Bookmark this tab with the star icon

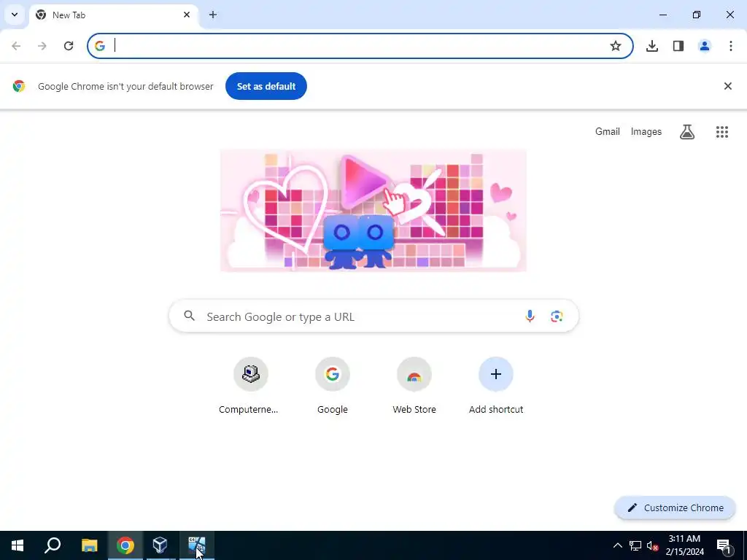pos(616,46)
